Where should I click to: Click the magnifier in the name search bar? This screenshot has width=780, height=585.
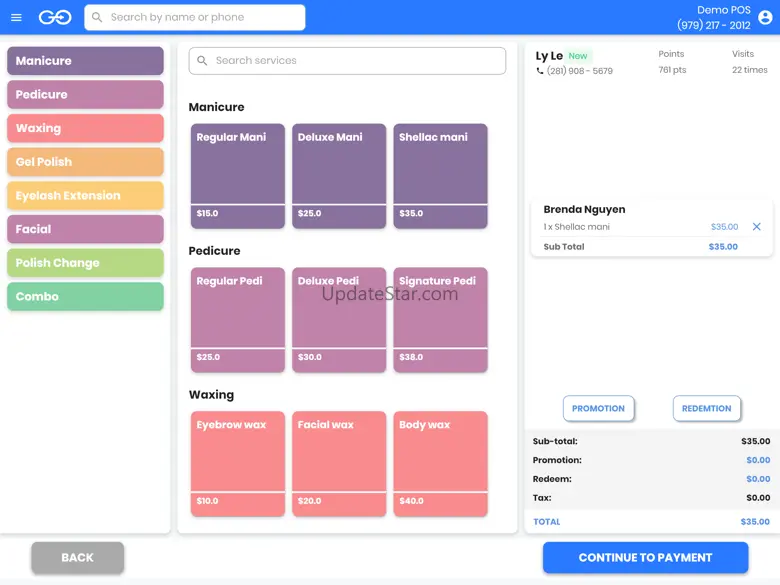97,17
